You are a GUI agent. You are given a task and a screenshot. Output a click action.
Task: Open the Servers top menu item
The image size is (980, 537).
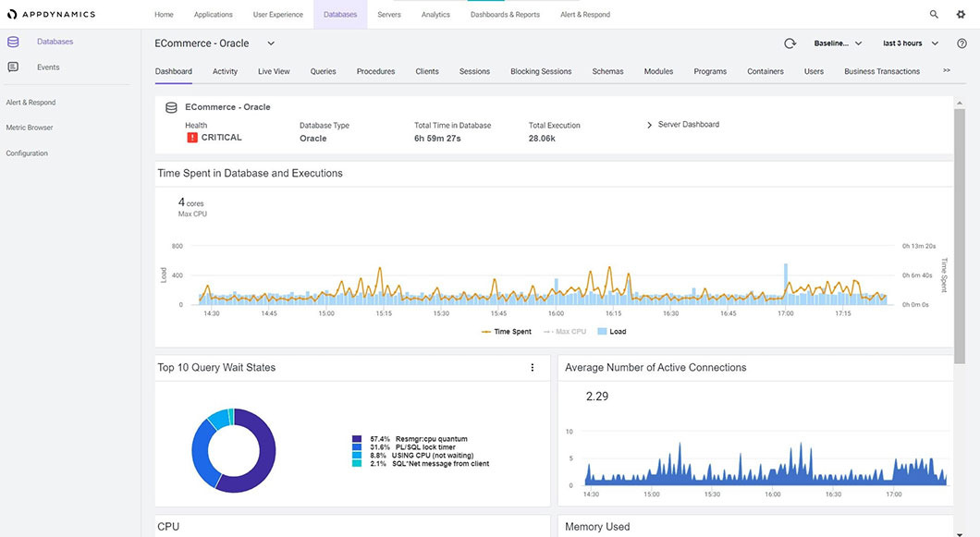click(389, 15)
